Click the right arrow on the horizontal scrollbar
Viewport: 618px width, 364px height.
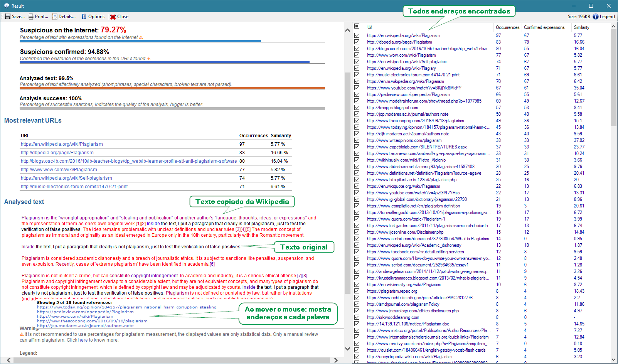(x=335, y=360)
